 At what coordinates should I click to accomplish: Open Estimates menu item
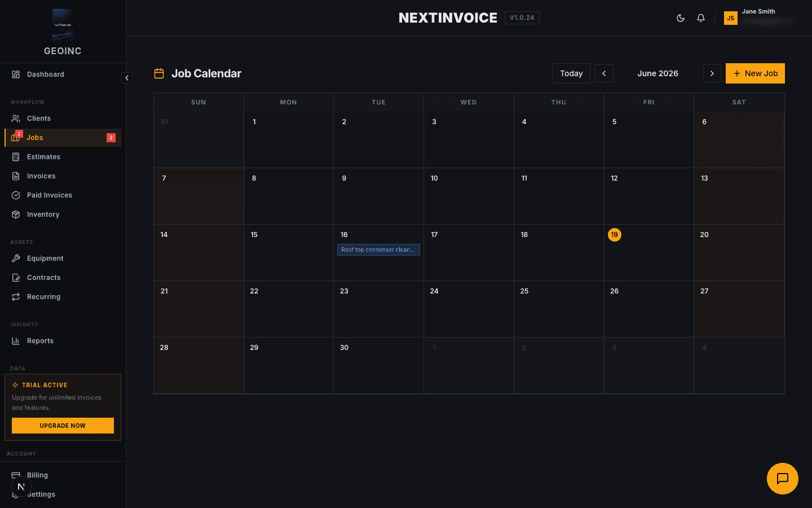tap(63, 157)
